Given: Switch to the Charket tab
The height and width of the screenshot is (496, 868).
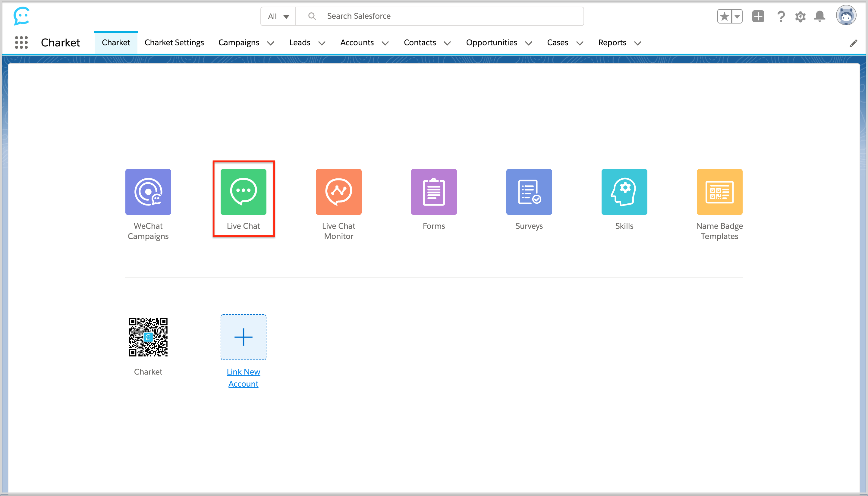Looking at the screenshot, I should point(116,42).
